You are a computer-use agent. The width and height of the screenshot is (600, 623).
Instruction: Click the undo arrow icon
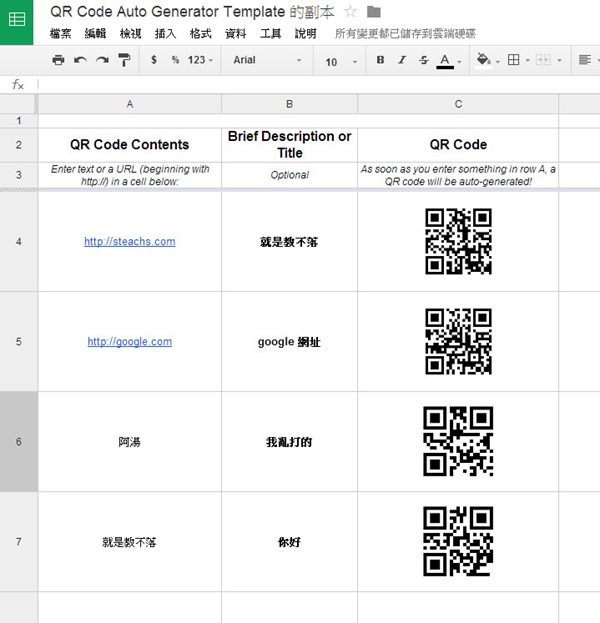(x=80, y=60)
